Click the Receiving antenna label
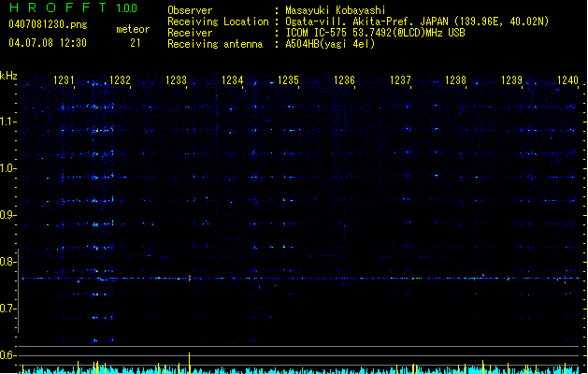Image resolution: width=588 pixels, height=374 pixels. point(215,44)
